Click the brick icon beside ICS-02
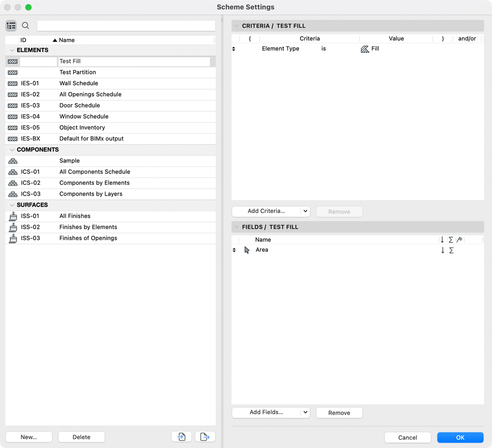 click(x=13, y=183)
